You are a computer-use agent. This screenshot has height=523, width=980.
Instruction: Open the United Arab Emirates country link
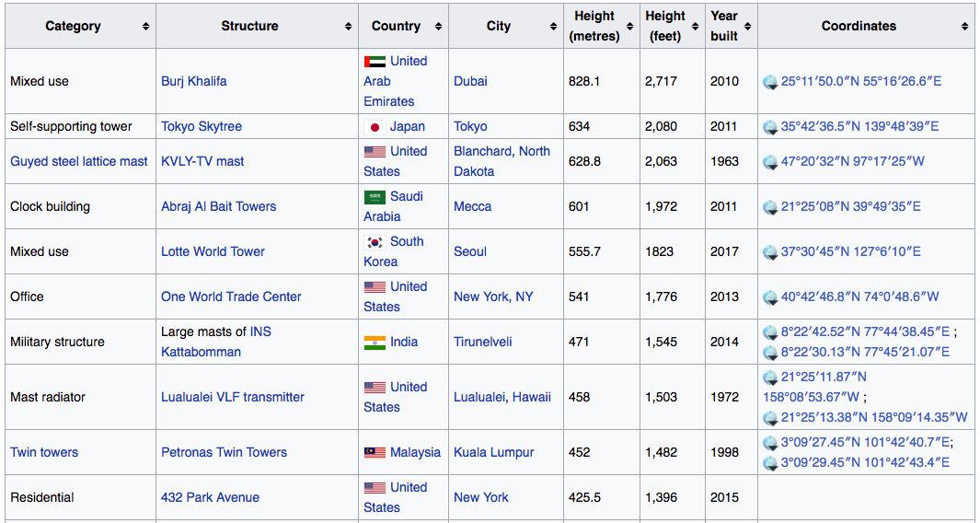click(x=396, y=81)
